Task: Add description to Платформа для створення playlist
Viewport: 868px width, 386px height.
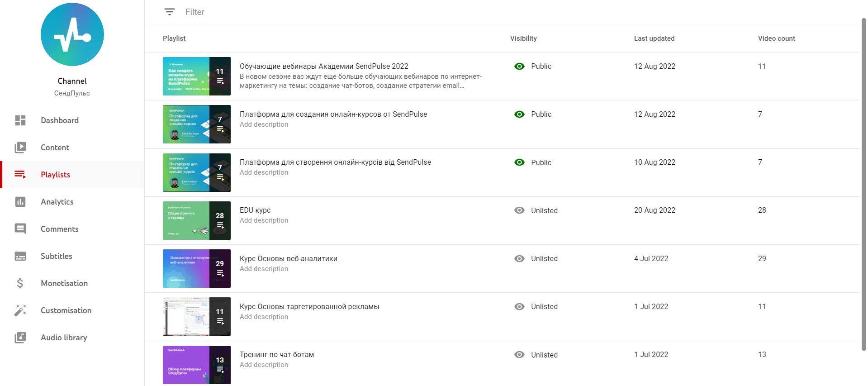Action: [264, 172]
